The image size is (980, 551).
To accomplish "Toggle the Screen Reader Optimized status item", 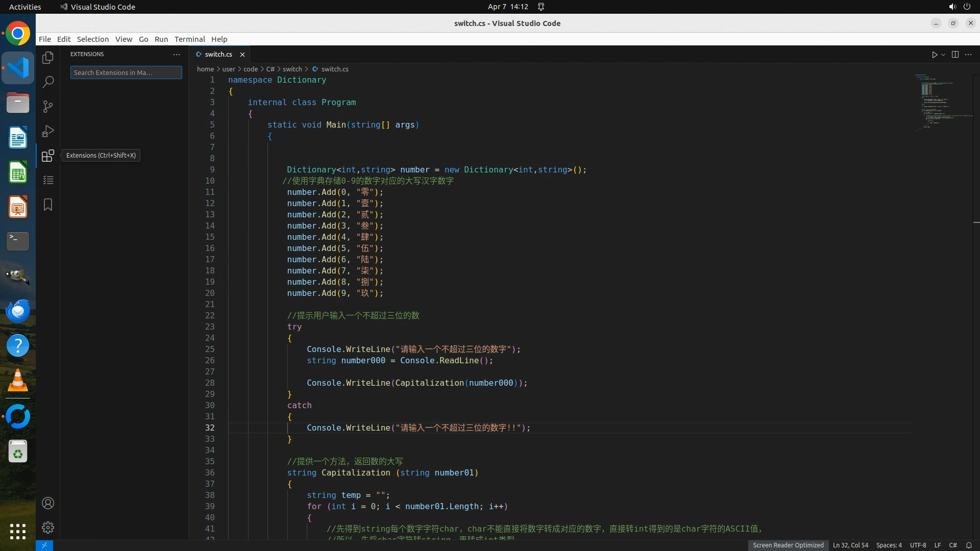I will pyautogui.click(x=788, y=545).
